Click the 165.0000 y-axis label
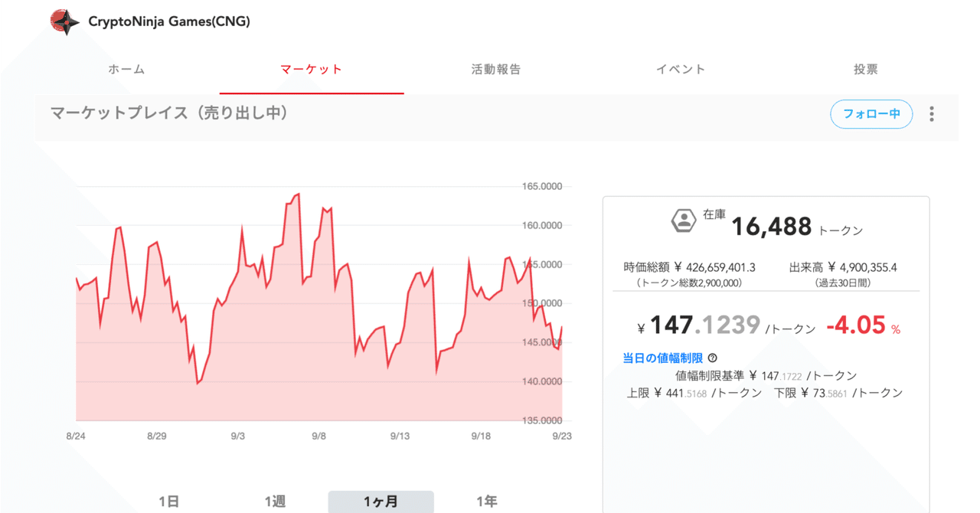The image size is (980, 513). [542, 187]
